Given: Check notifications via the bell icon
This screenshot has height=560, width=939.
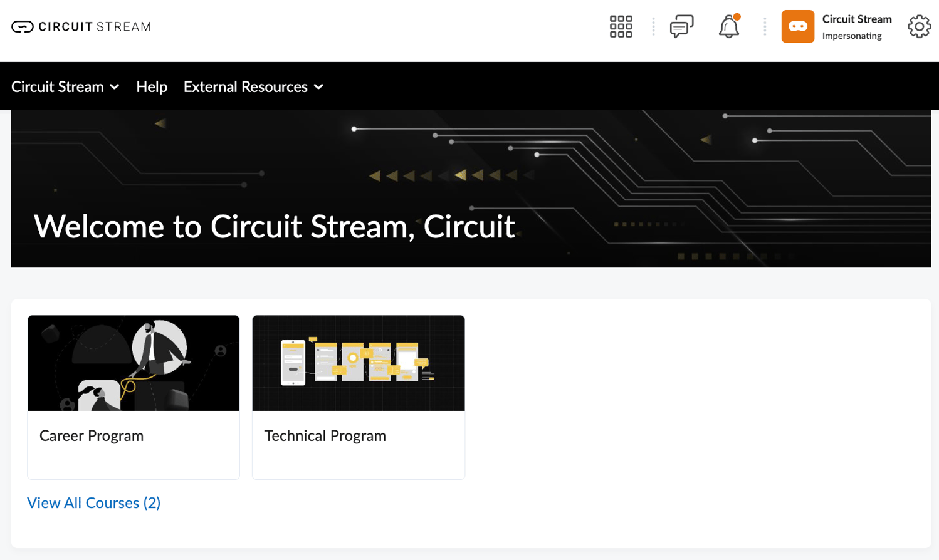Looking at the screenshot, I should click(729, 28).
